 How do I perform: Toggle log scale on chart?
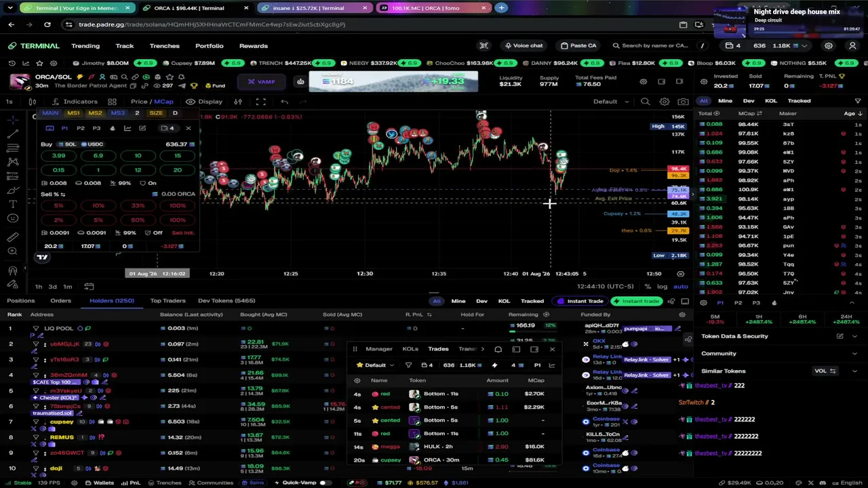click(x=662, y=286)
